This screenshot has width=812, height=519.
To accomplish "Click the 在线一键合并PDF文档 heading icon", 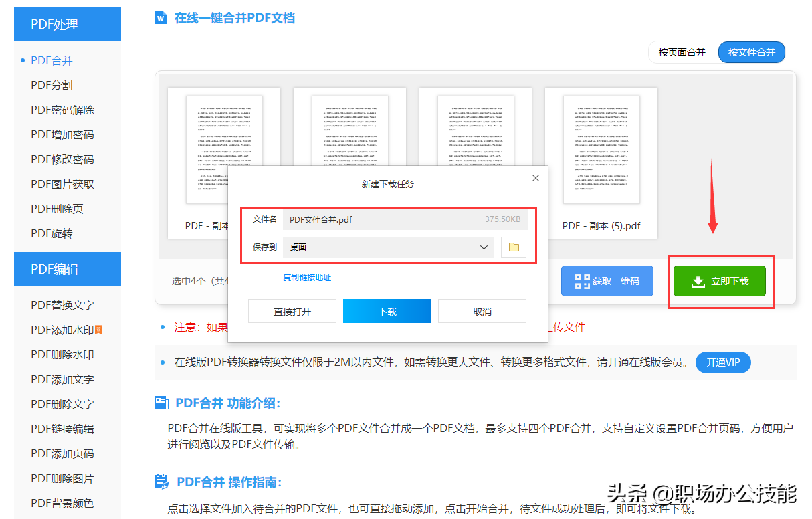I will (x=161, y=18).
